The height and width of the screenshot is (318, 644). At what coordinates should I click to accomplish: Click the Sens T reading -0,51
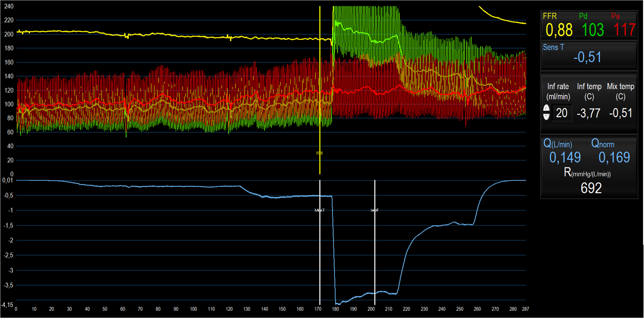[x=587, y=57]
